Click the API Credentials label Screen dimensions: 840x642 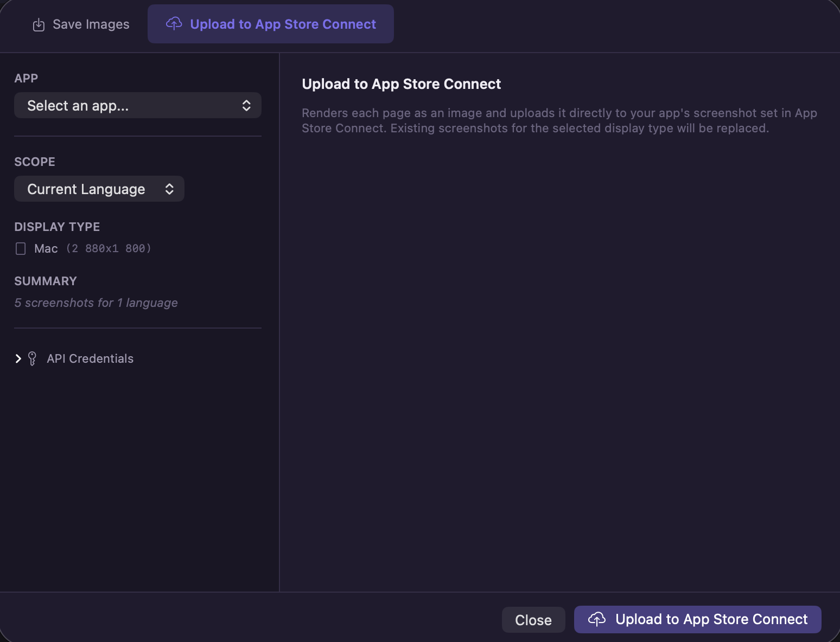coord(90,358)
